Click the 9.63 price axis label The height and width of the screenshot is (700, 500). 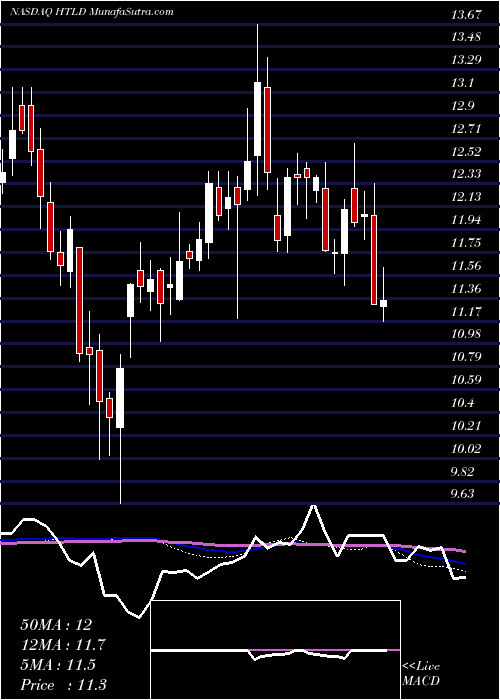click(462, 494)
